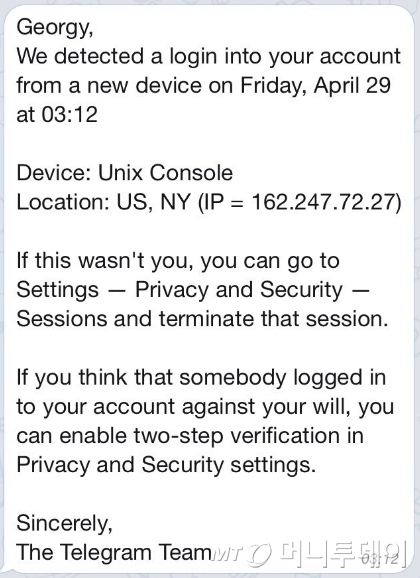Image resolution: width=420 pixels, height=578 pixels.
Task: Click 'Privacy and Security settings.' final line
Action: click(x=166, y=465)
